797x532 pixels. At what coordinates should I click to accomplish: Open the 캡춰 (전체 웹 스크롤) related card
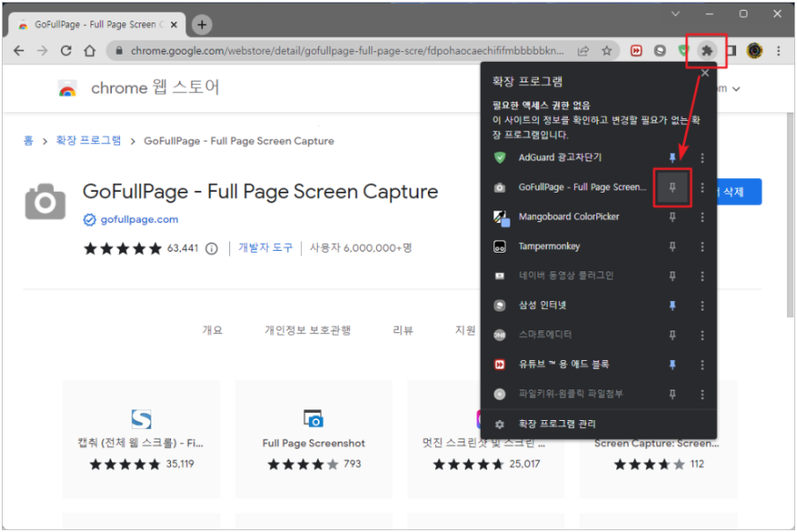point(141,439)
